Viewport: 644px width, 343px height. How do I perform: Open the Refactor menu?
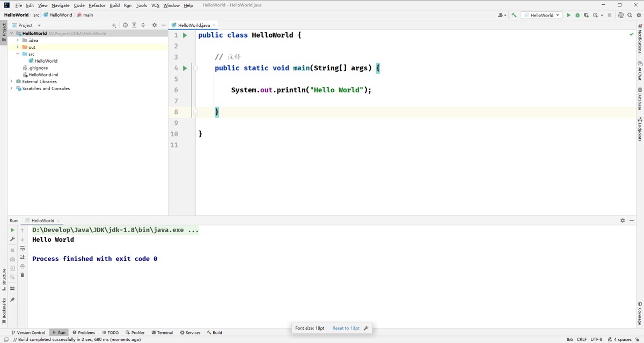click(x=97, y=5)
